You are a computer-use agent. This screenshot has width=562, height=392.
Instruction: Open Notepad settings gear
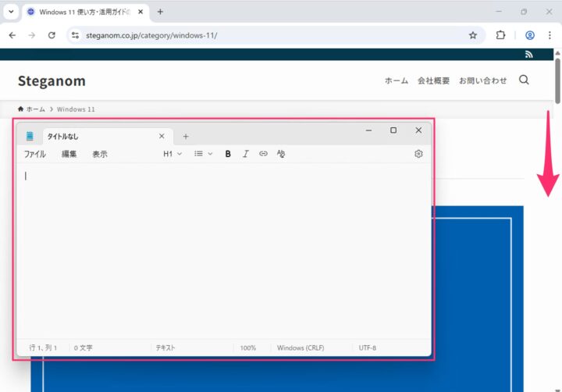pos(418,154)
